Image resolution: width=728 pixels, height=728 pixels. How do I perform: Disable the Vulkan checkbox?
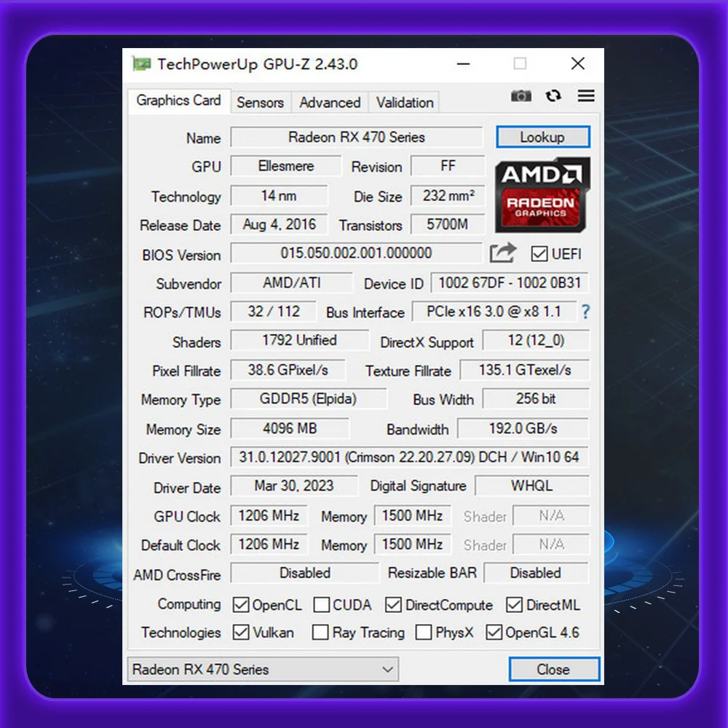(241, 632)
